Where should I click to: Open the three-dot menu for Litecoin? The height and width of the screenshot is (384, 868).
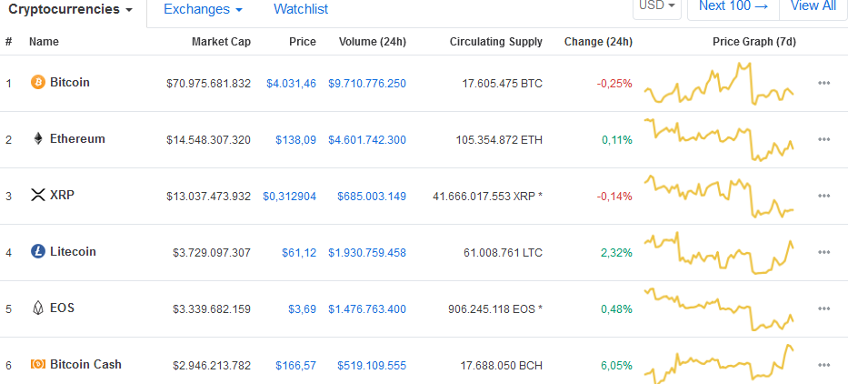[x=823, y=252]
